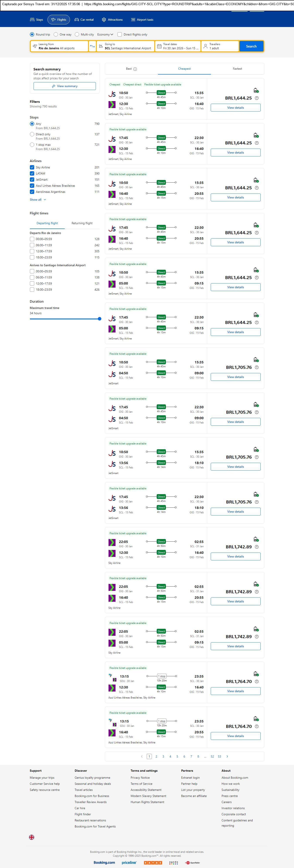Click the swap origin and destination arrows icon

click(x=92, y=46)
